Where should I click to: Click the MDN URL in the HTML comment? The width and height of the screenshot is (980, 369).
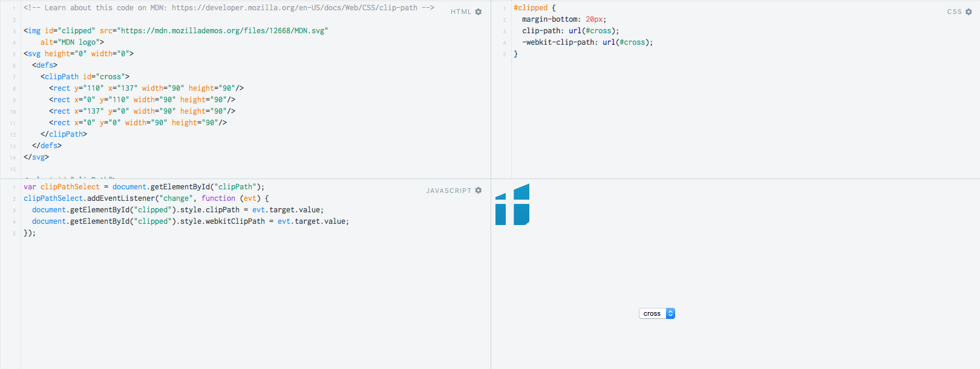point(295,8)
